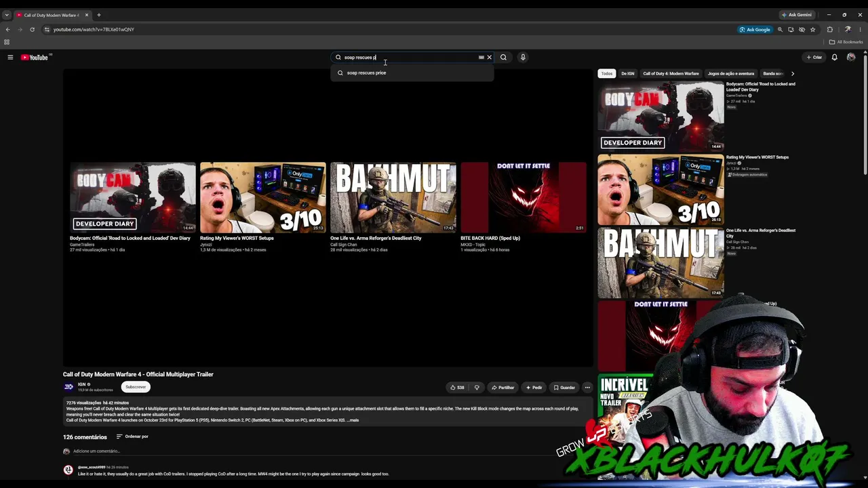Select the De IGN filter chip
The height and width of the screenshot is (488, 868).
pos(628,74)
